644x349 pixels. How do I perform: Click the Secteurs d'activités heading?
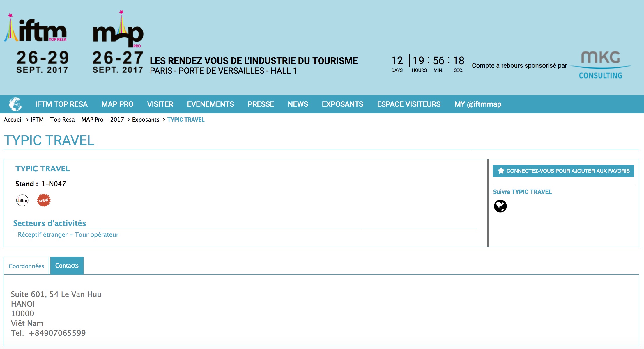[x=49, y=223]
